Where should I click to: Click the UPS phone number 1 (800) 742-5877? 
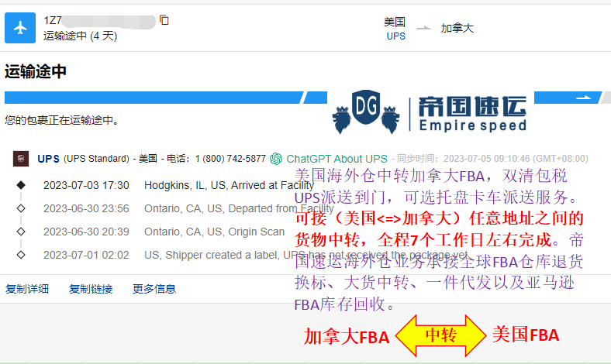(230, 159)
